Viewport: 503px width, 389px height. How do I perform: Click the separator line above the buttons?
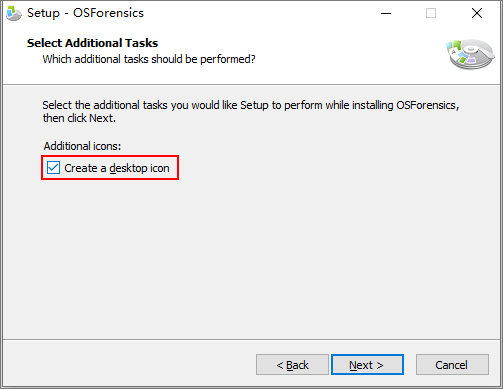pyautogui.click(x=252, y=340)
